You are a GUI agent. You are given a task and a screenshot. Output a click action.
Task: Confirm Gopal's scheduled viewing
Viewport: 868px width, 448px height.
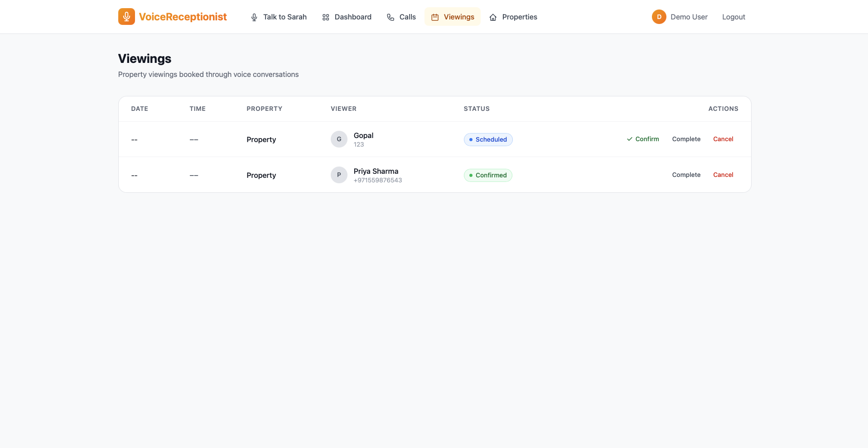coord(643,139)
